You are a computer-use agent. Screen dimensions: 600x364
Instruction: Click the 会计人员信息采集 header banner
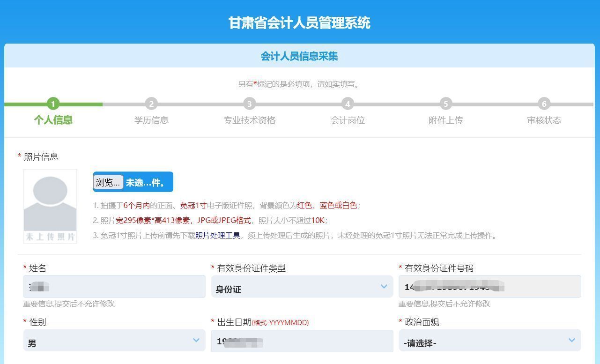300,56
